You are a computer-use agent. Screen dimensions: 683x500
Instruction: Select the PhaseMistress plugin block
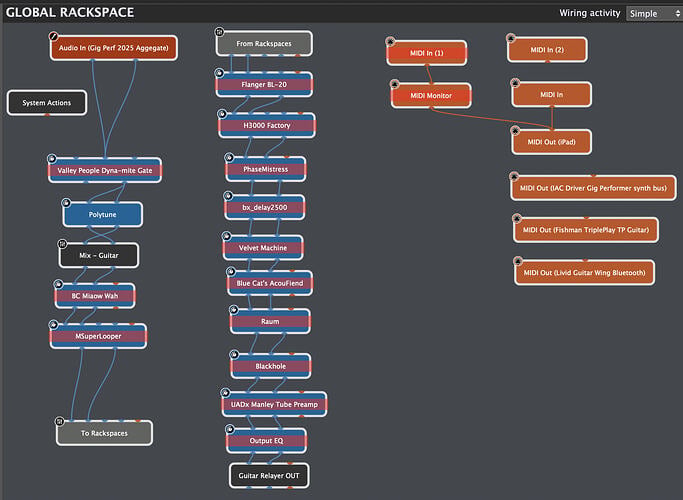click(x=266, y=169)
